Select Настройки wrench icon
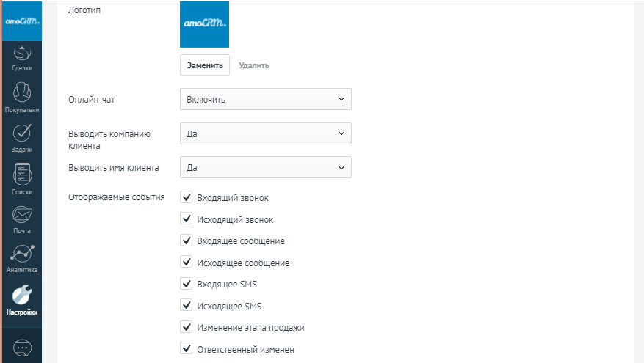644x363 pixels. [x=22, y=295]
